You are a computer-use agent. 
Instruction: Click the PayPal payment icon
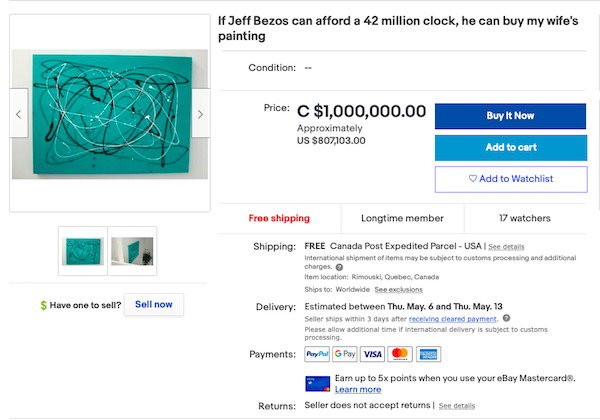pyautogui.click(x=316, y=354)
